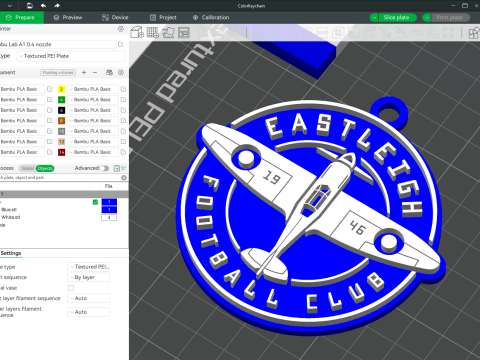Image resolution: width=480 pixels, height=360 pixels.
Task: Open the Bambu Lab A1 0.4 nozzle dropdown
Action: click(57, 44)
